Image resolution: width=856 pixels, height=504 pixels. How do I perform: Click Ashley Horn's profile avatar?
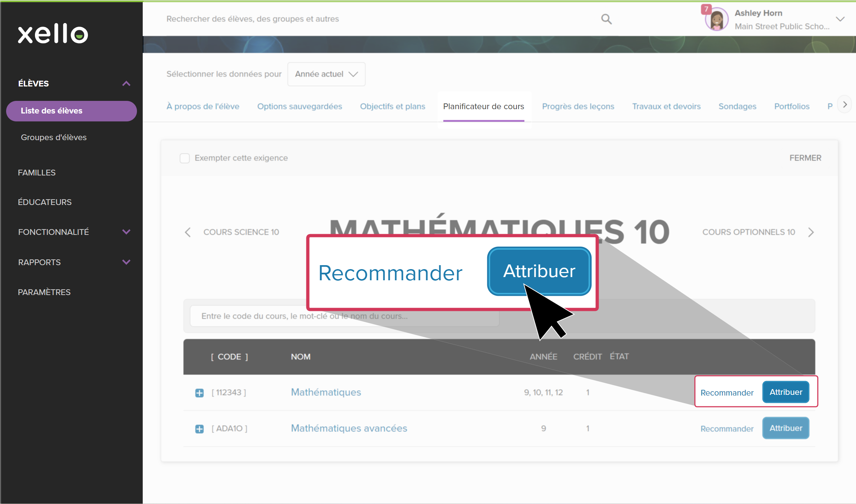pos(716,19)
